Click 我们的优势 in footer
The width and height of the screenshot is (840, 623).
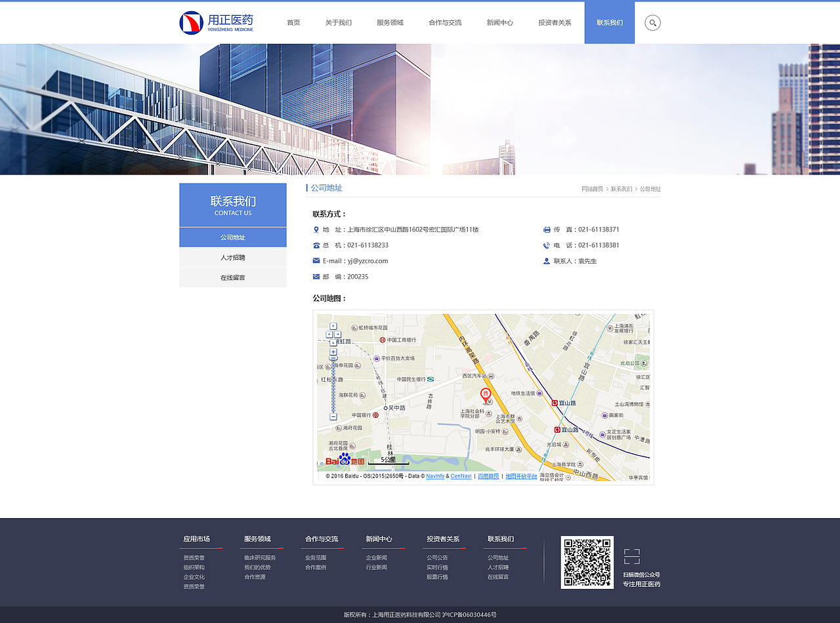pyautogui.click(x=257, y=567)
